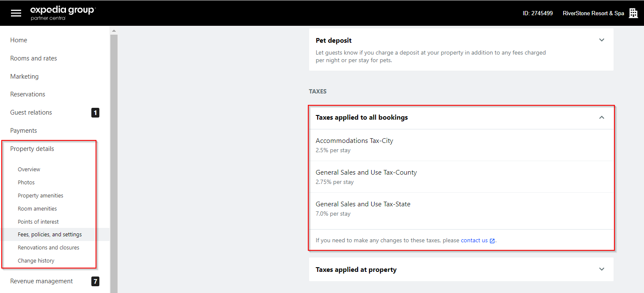Click the property building icon
Image resolution: width=644 pixels, height=293 pixels.
(x=633, y=13)
